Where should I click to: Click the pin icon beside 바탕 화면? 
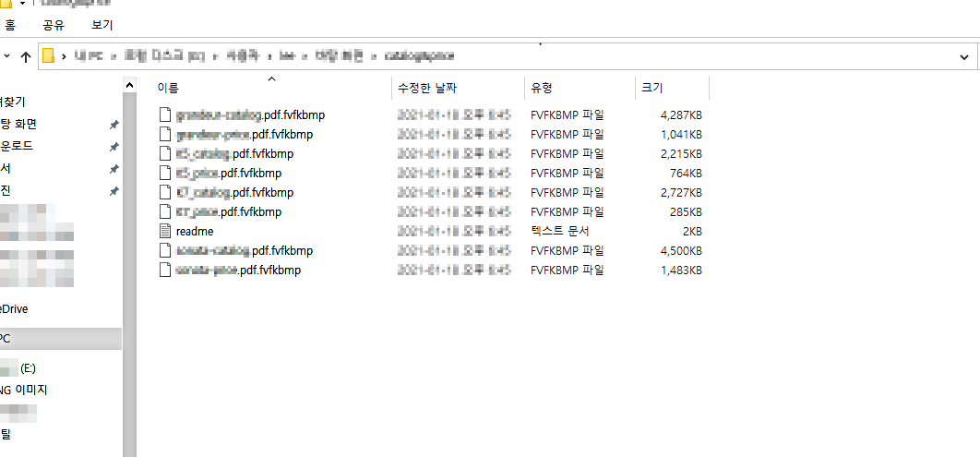point(114,125)
